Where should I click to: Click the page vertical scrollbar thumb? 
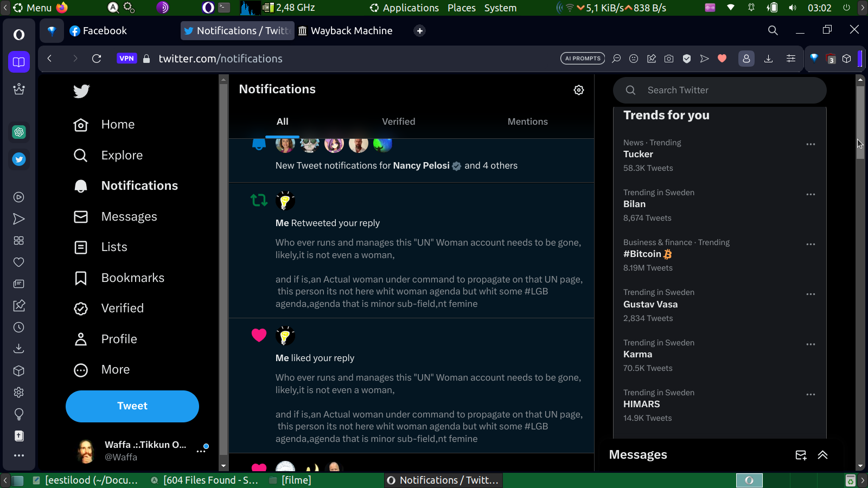(860, 122)
